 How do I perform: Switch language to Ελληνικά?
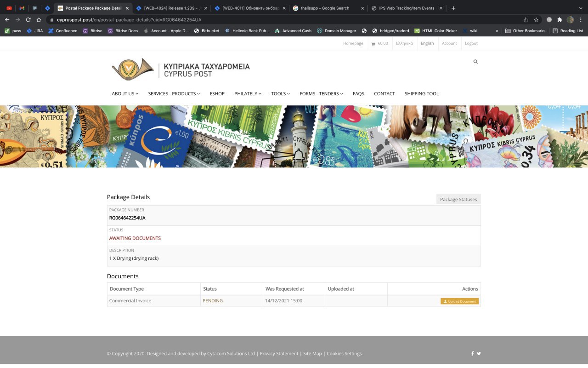coord(404,43)
